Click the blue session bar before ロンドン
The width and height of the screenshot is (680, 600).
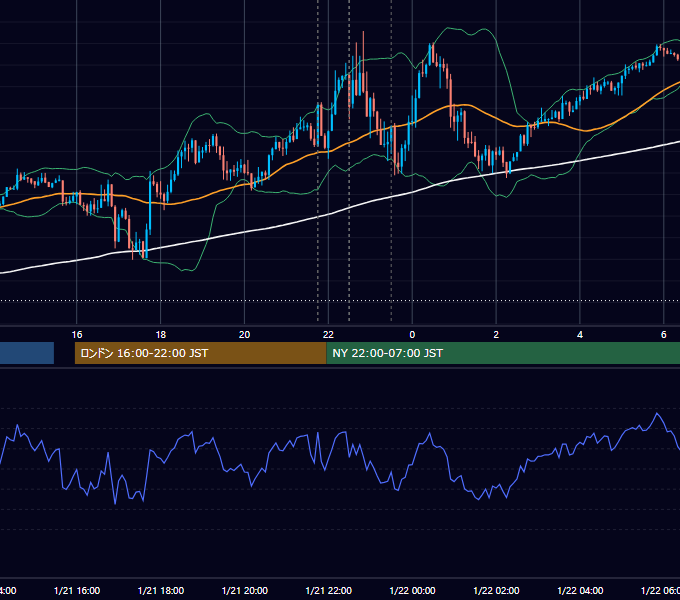27,353
